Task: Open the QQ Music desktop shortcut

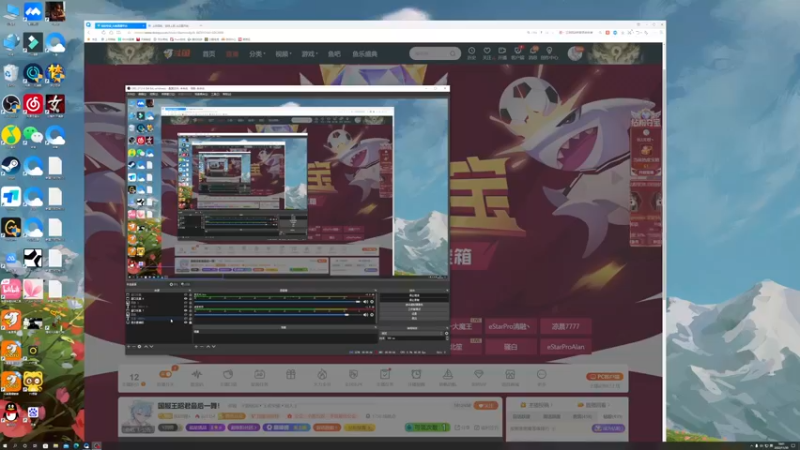Action: [x=11, y=135]
